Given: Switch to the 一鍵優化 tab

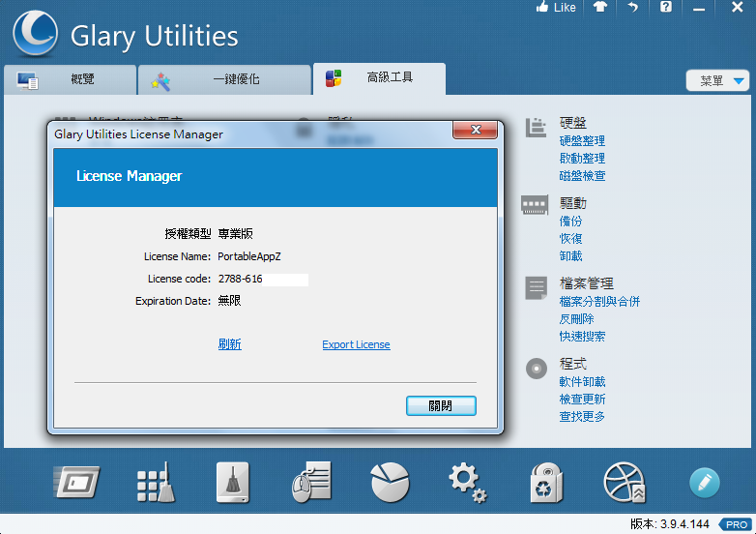Looking at the screenshot, I should pyautogui.click(x=224, y=79).
